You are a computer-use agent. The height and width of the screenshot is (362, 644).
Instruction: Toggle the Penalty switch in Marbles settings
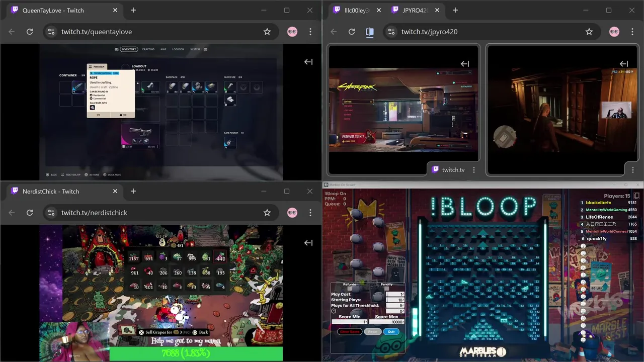point(386,289)
